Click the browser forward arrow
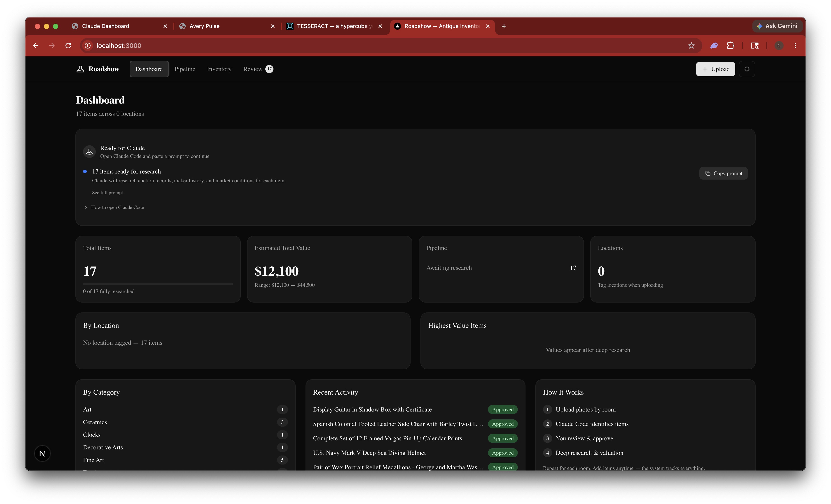 pyautogui.click(x=52, y=46)
